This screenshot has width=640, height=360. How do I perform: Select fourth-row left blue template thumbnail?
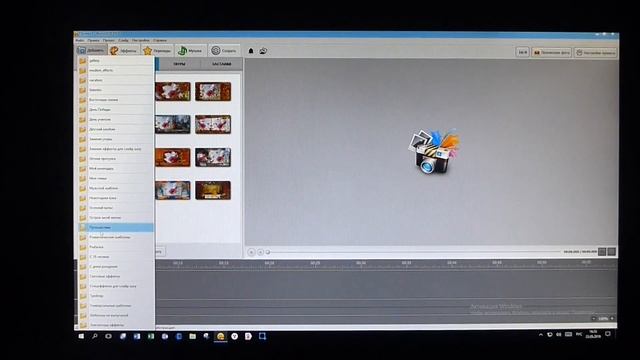[173, 190]
